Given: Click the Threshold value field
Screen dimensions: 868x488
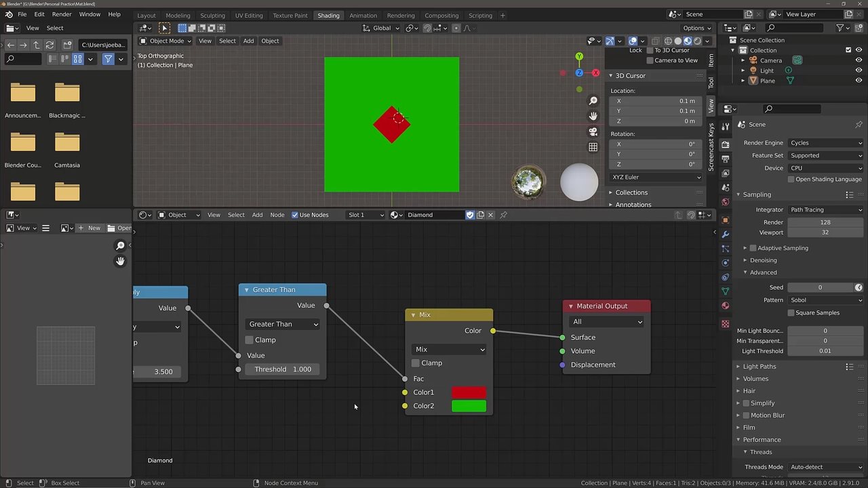Looking at the screenshot, I should click(x=283, y=369).
